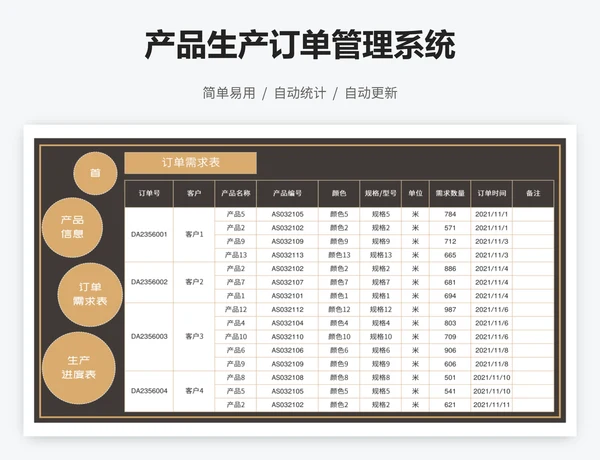Screen dimensions: 600x460
Task: Select product code AS032112
Action: [x=287, y=310]
